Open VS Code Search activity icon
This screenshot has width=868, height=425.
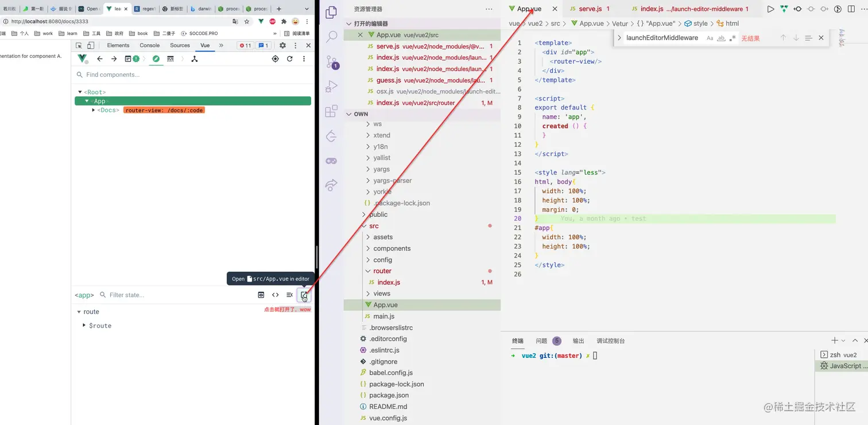[x=331, y=37]
